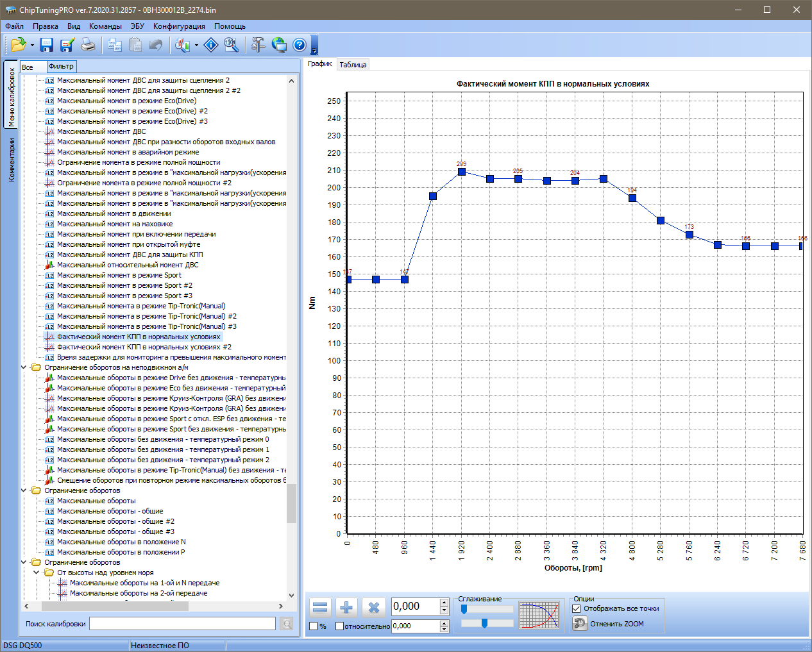Click the smoothing curve preview thumbnail
Image resolution: width=812 pixels, height=652 pixels.
(x=539, y=615)
